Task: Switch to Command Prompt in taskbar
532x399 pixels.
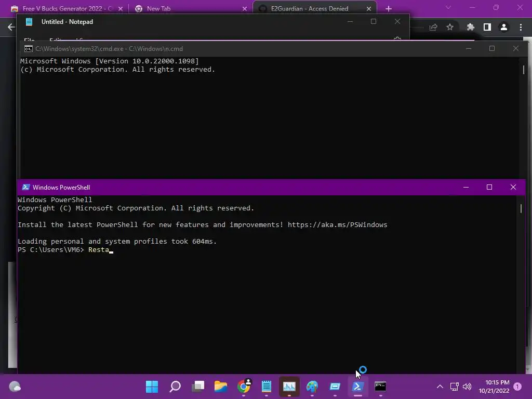Action: click(x=380, y=387)
